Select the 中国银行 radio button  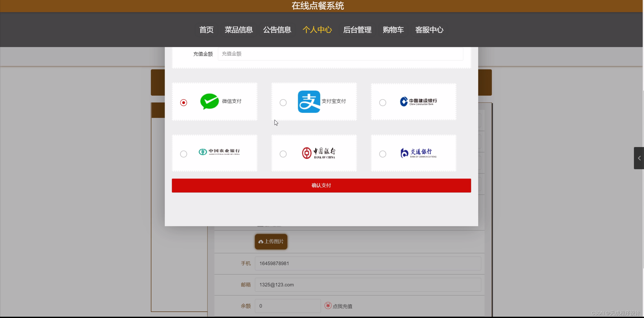tap(283, 154)
